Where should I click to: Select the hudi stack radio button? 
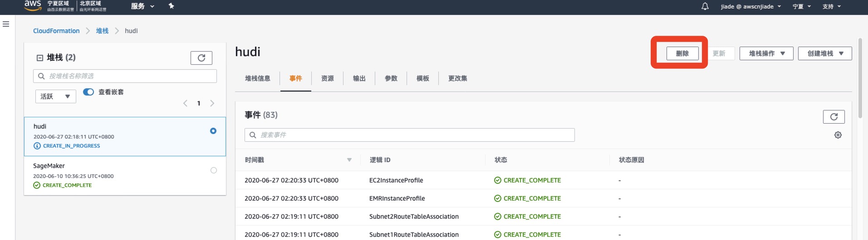coord(213,131)
